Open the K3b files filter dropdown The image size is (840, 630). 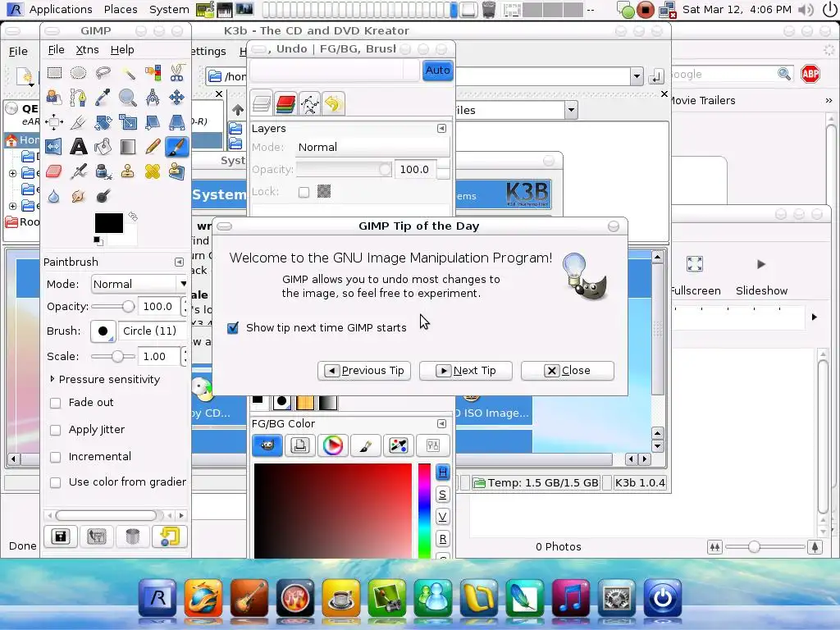point(571,111)
